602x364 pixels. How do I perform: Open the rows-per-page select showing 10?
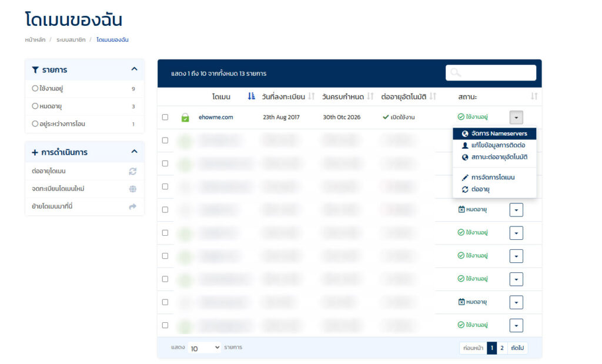(x=204, y=348)
